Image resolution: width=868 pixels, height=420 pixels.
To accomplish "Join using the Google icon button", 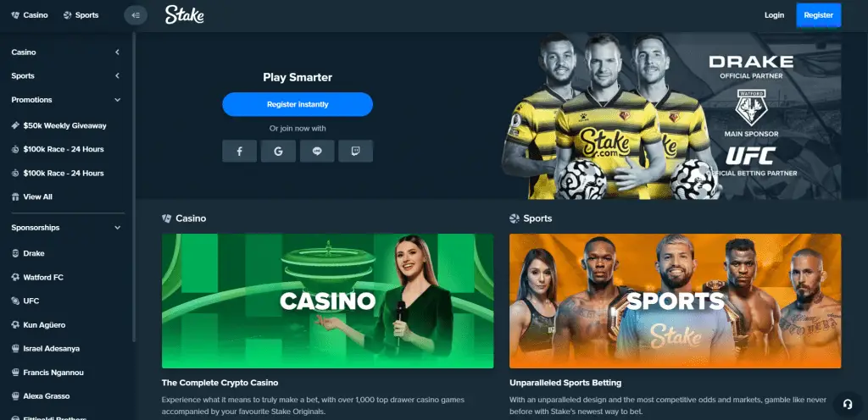I will [278, 151].
